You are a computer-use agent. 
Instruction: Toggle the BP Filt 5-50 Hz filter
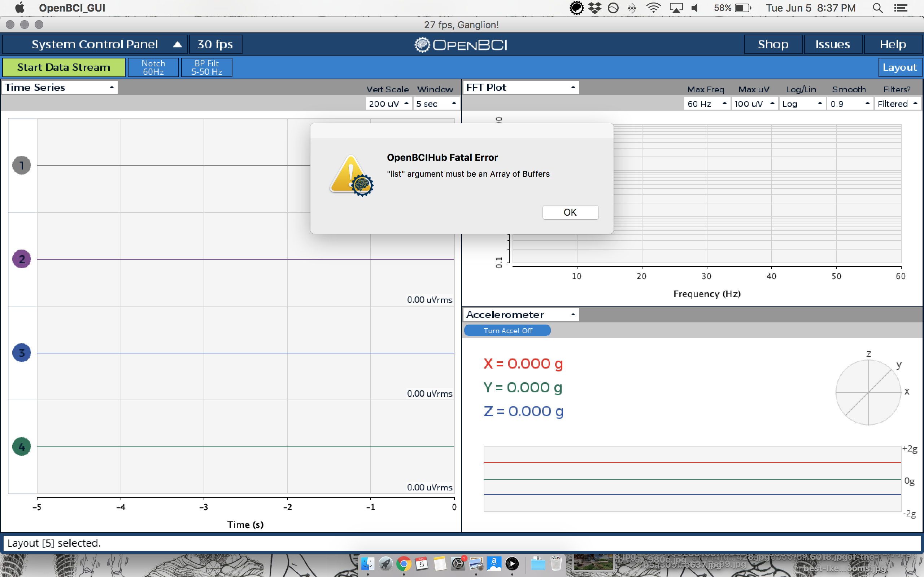pyautogui.click(x=206, y=67)
